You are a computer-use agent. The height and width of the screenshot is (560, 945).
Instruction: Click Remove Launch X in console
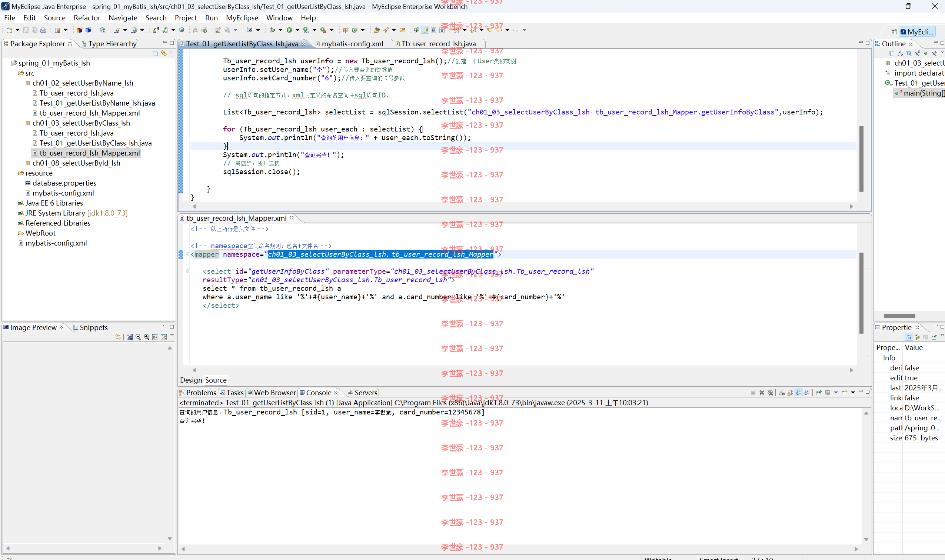[x=762, y=393]
